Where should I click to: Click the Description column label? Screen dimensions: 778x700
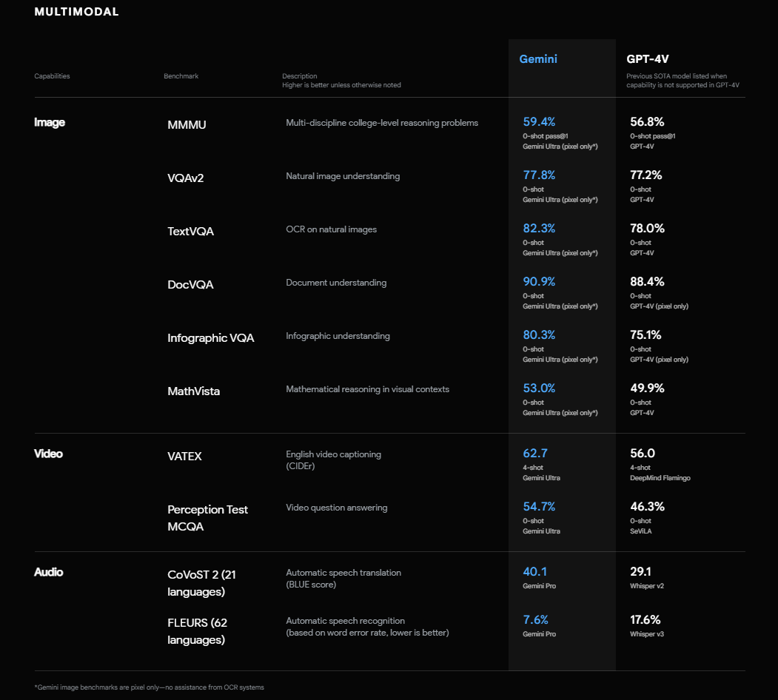(x=300, y=76)
